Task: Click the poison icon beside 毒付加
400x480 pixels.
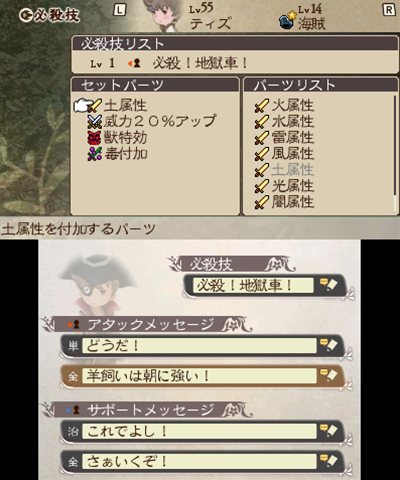Action: (x=95, y=154)
